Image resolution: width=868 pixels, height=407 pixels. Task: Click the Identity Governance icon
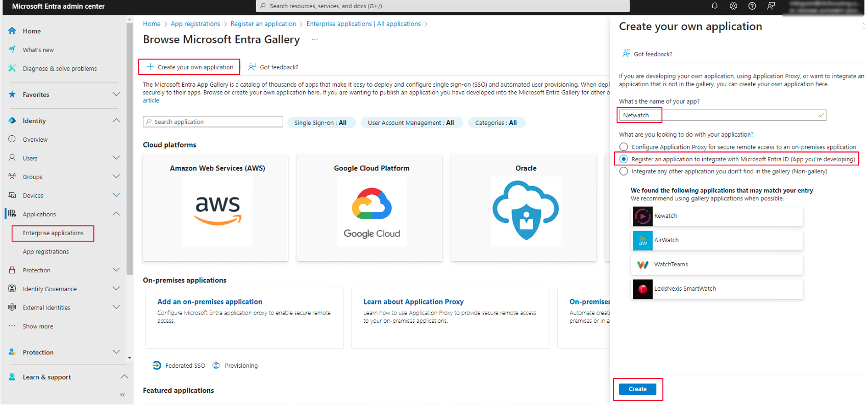coord(12,289)
